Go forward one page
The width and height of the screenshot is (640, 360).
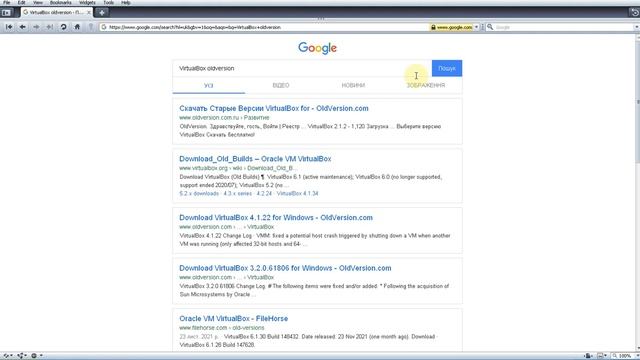pos(36,27)
